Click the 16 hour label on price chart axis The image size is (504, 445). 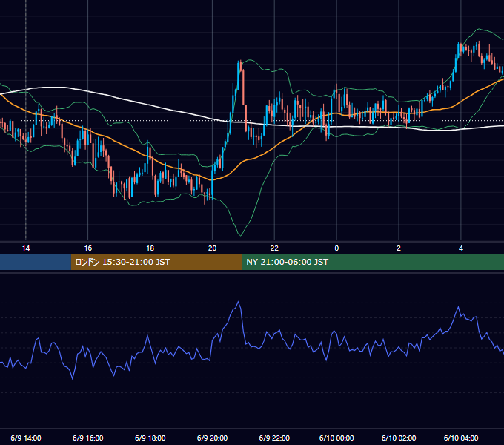coord(87,248)
